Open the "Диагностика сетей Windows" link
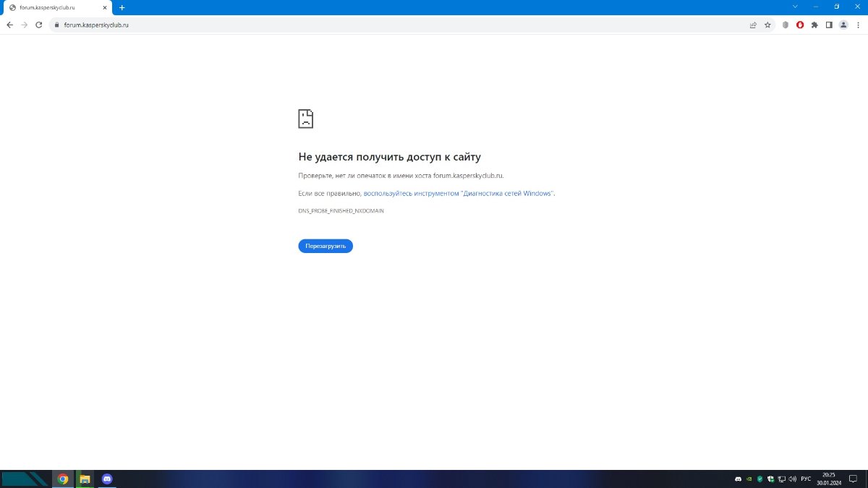Viewport: 868px width, 488px height. click(459, 193)
